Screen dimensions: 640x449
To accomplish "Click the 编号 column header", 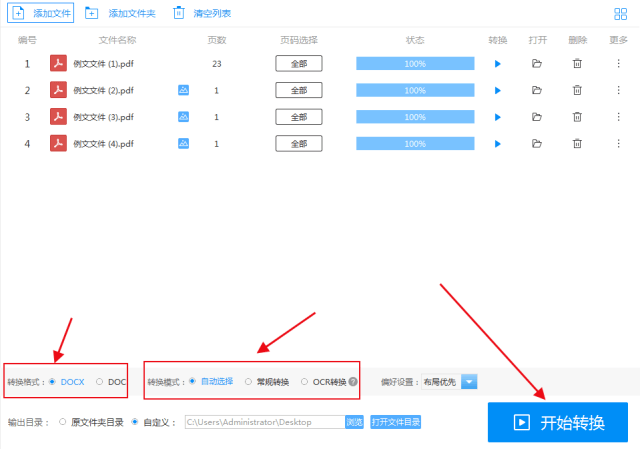I will coord(27,40).
